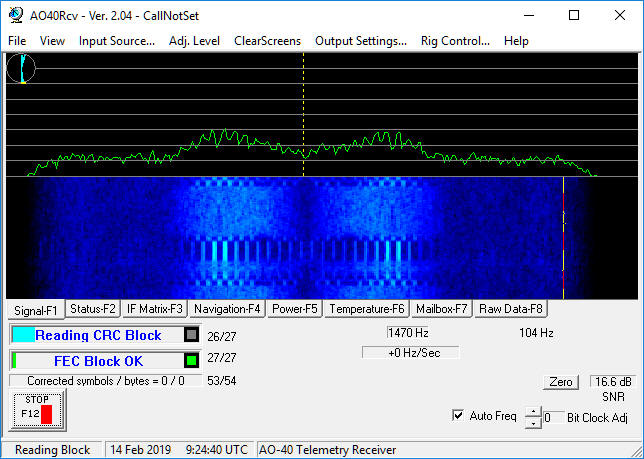This screenshot has width=644, height=459.
Task: Click the 1470 Hz frequency field
Action: (x=408, y=333)
